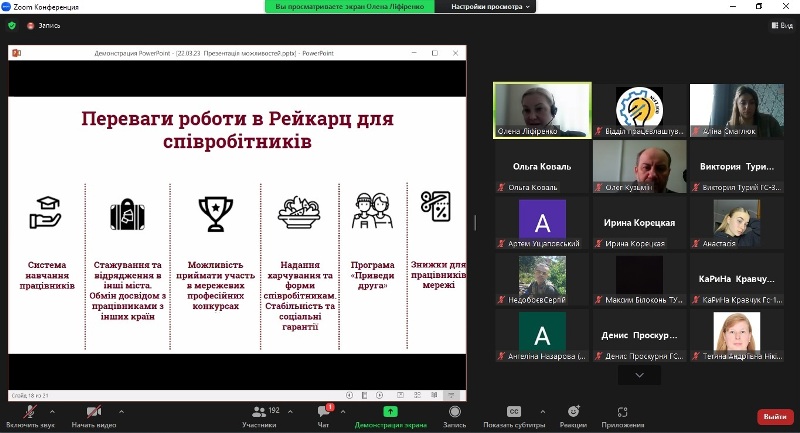
Task: Click the red Запись recording indicator
Action: pos(44,26)
